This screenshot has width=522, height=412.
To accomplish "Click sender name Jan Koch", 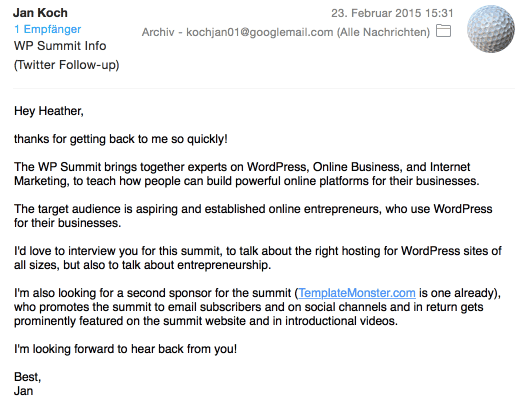I will point(40,13).
